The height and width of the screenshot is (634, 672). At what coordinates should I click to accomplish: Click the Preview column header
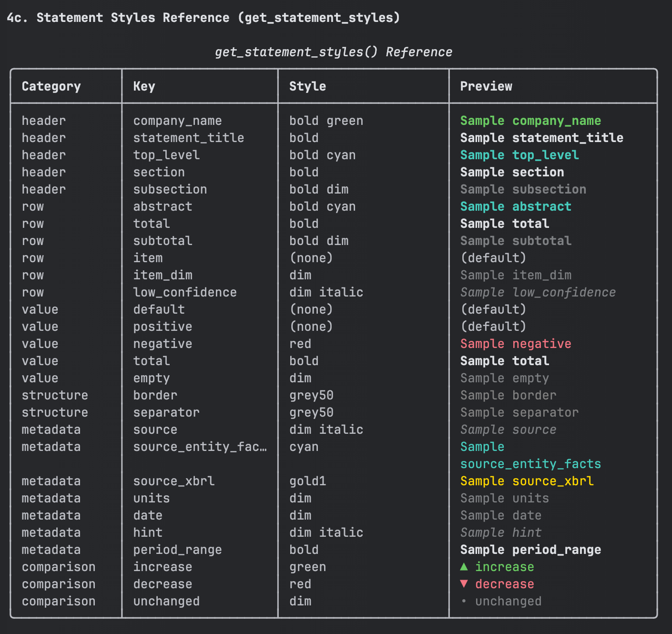(x=486, y=86)
